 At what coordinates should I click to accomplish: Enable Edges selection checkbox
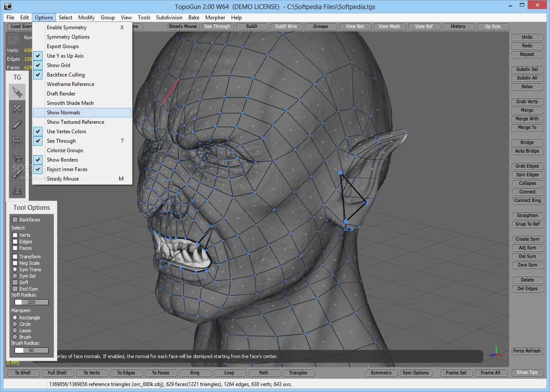click(x=15, y=242)
